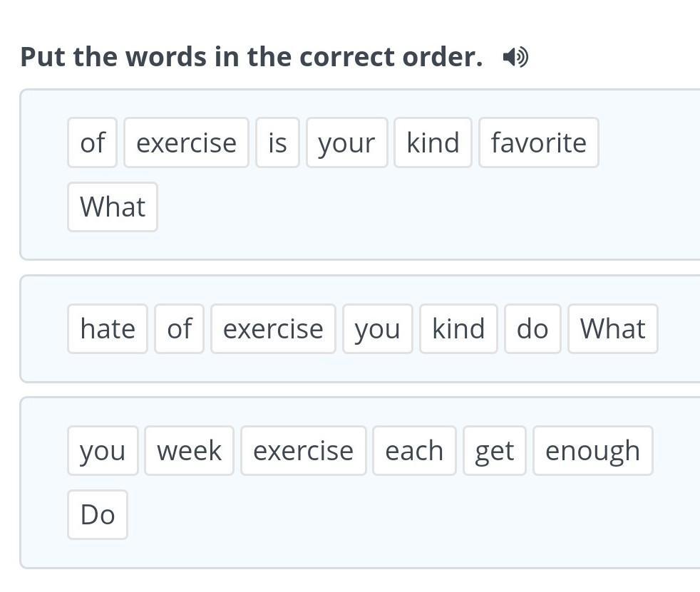Viewport: 700px width, 592px height.
Task: Pick the 'is' word tile
Action: 277,143
